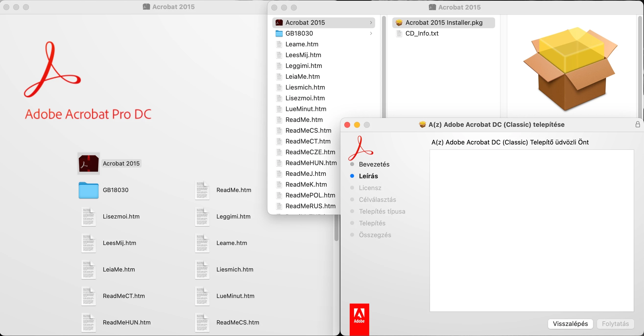Close the installer window with the red button
This screenshot has width=644, height=336.
(347, 125)
